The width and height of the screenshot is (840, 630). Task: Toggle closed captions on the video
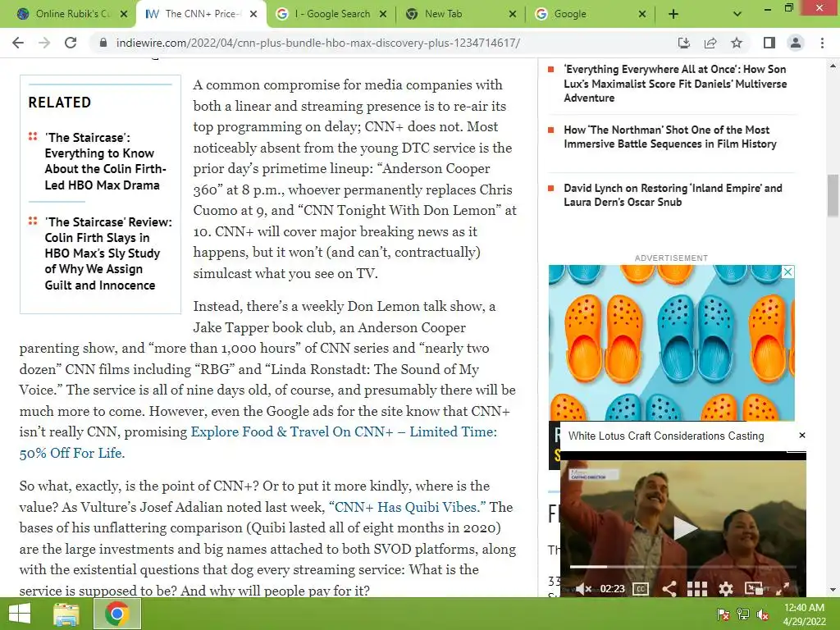coord(641,589)
